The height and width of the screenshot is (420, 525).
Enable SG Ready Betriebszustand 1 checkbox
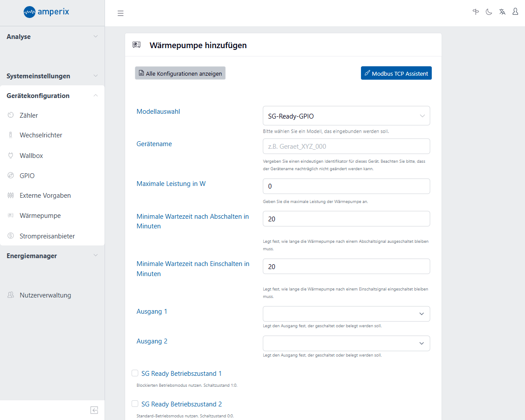point(135,373)
